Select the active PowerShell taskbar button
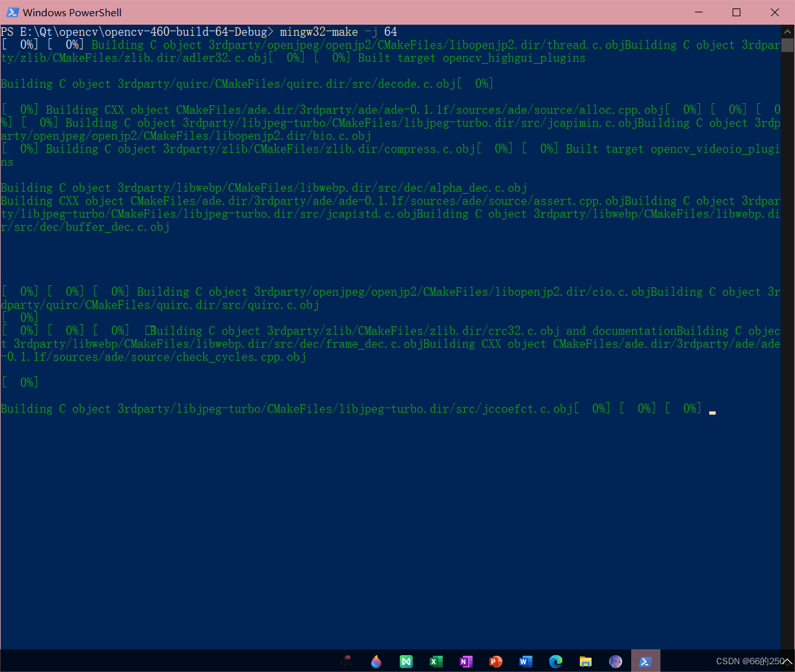The width and height of the screenshot is (795, 672). (645, 661)
